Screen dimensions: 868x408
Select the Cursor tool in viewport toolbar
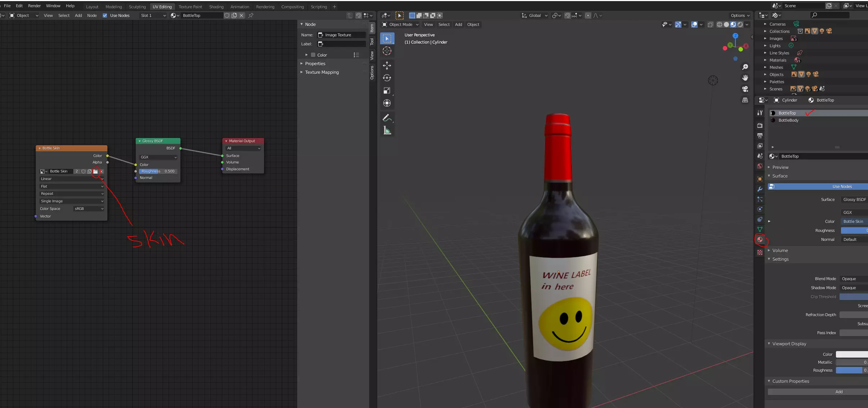tap(387, 51)
